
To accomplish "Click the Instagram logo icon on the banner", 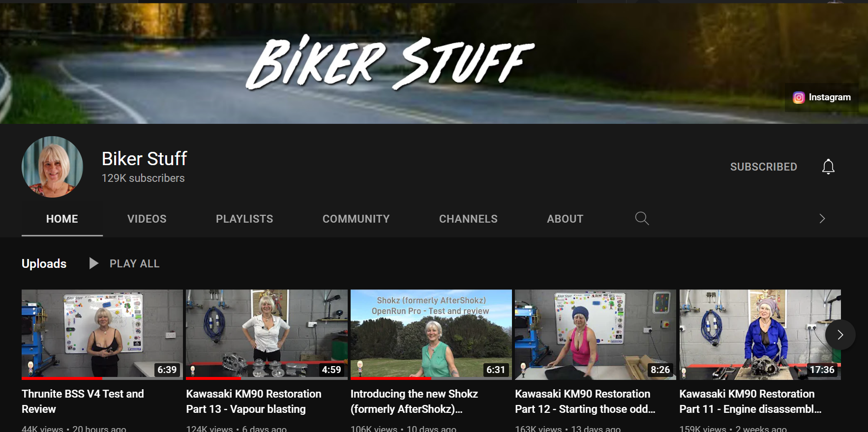I will (799, 97).
